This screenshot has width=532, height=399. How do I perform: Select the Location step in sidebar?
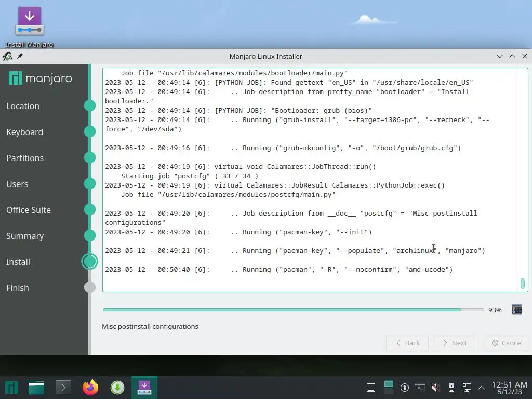23,106
